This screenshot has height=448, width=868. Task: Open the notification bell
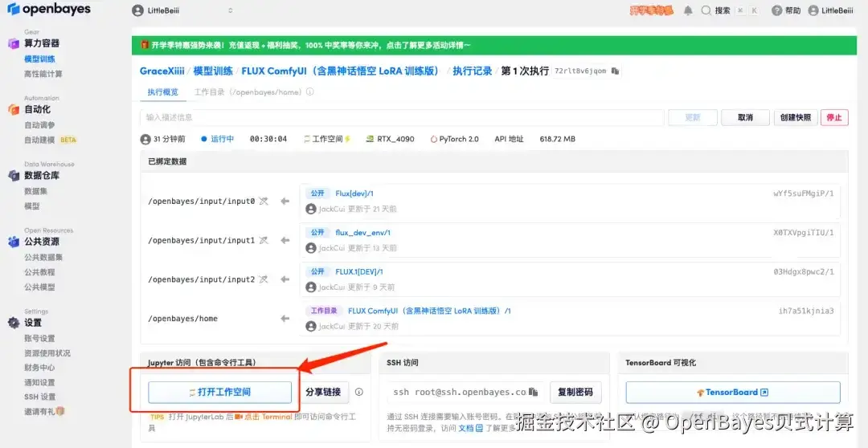click(x=688, y=10)
